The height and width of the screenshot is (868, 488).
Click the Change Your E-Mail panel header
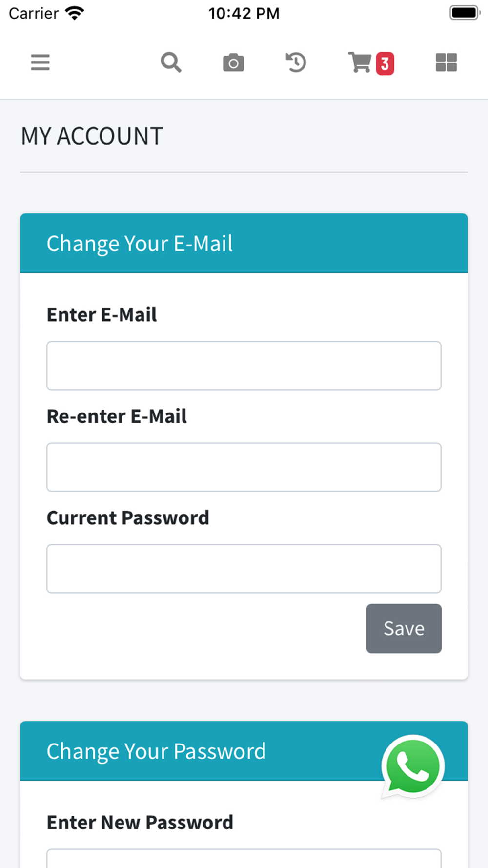coord(244,243)
